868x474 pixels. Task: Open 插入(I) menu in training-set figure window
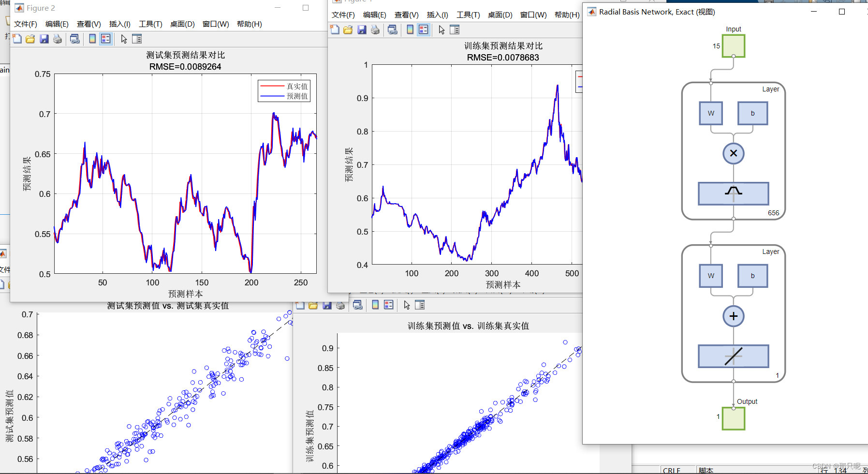(438, 15)
